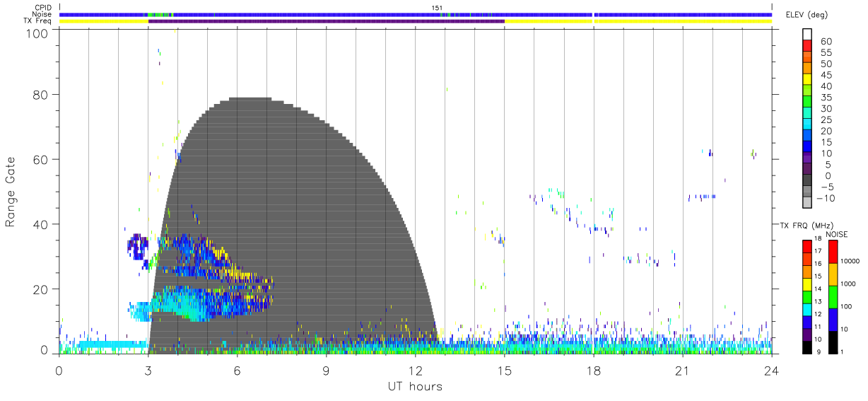Click NOISE legend label '1'
Screen dimensions: 868x401
(x=843, y=351)
